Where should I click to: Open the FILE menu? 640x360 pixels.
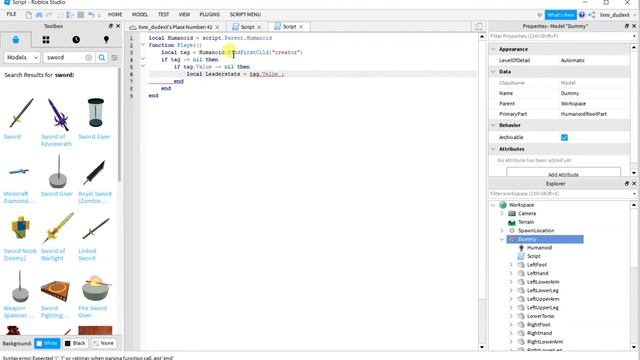pos(11,14)
